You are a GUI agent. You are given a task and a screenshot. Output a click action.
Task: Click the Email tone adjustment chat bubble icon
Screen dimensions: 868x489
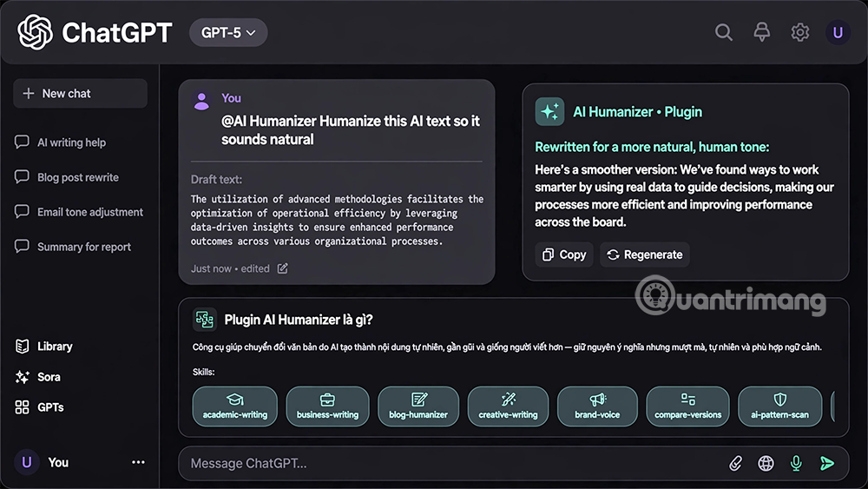[22, 212]
